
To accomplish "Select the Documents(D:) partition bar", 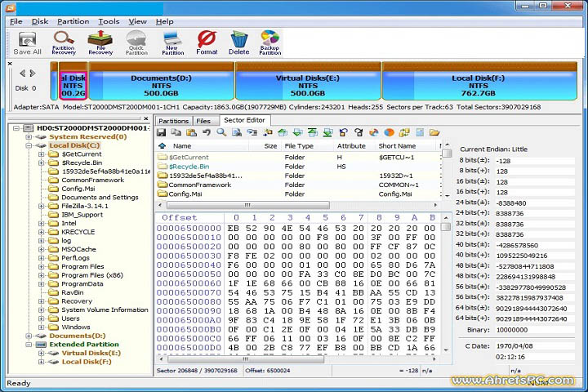I will point(161,82).
